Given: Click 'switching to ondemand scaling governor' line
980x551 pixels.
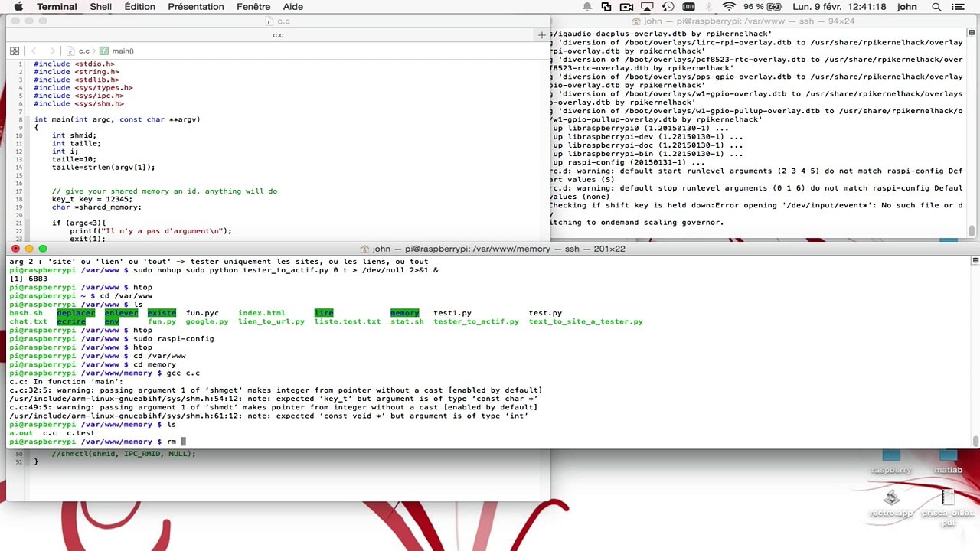Looking at the screenshot, I should (x=637, y=223).
